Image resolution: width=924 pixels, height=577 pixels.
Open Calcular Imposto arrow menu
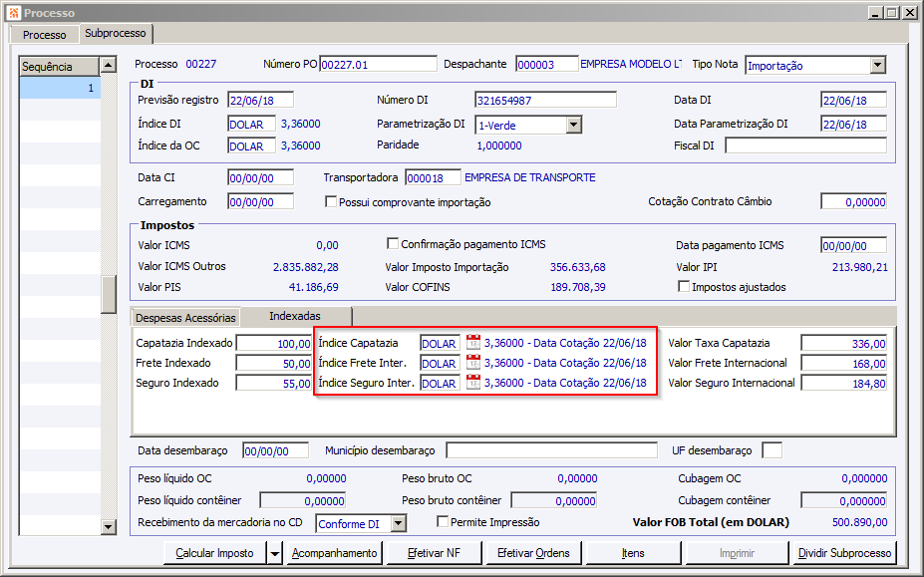pyautogui.click(x=274, y=553)
